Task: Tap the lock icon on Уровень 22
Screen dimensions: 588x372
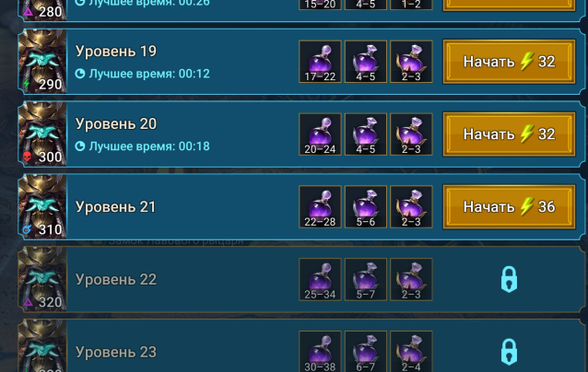Action: pos(509,280)
